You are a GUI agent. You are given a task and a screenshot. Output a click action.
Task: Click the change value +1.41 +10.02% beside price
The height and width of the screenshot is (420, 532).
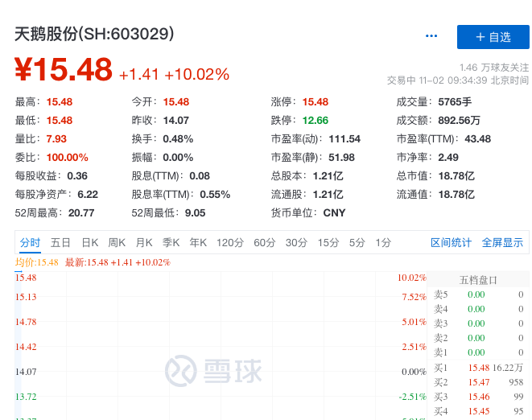point(175,74)
